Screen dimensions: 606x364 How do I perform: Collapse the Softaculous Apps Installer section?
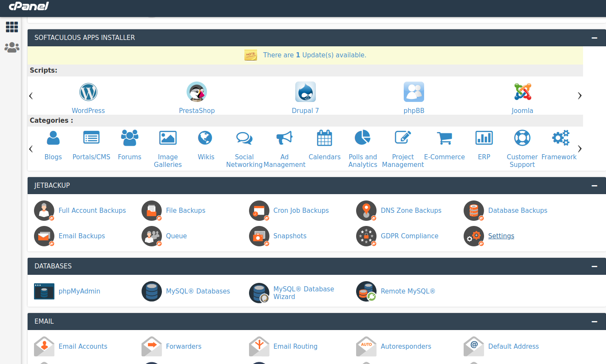coord(595,38)
